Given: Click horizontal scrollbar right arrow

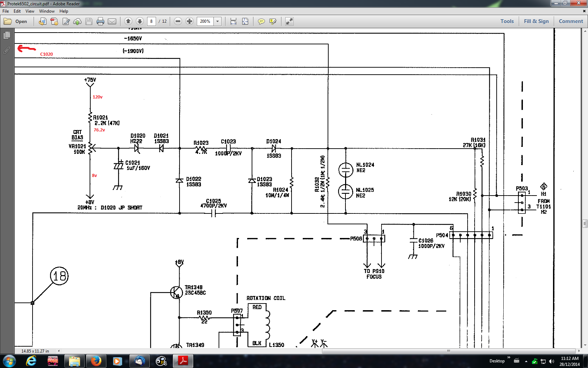Looking at the screenshot, I should (579, 351).
